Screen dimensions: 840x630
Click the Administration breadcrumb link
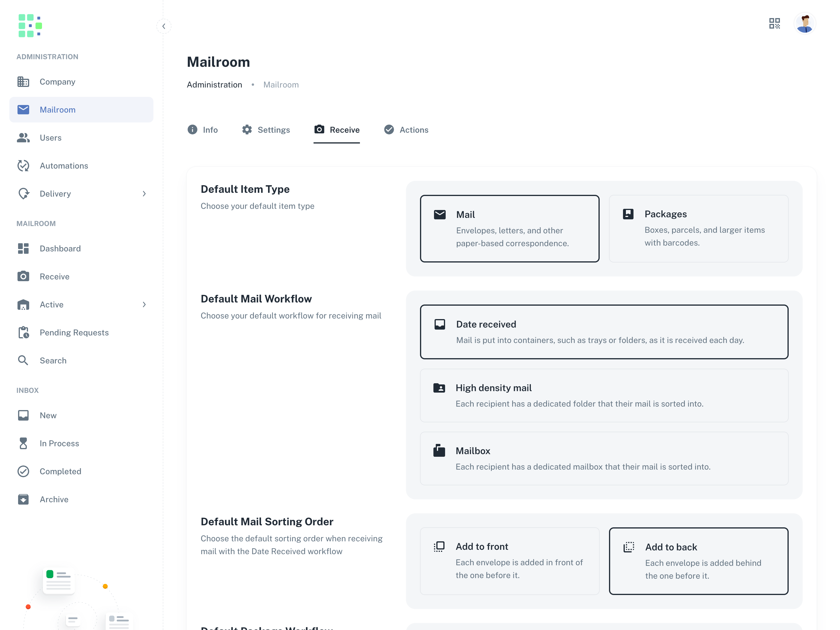pyautogui.click(x=214, y=85)
